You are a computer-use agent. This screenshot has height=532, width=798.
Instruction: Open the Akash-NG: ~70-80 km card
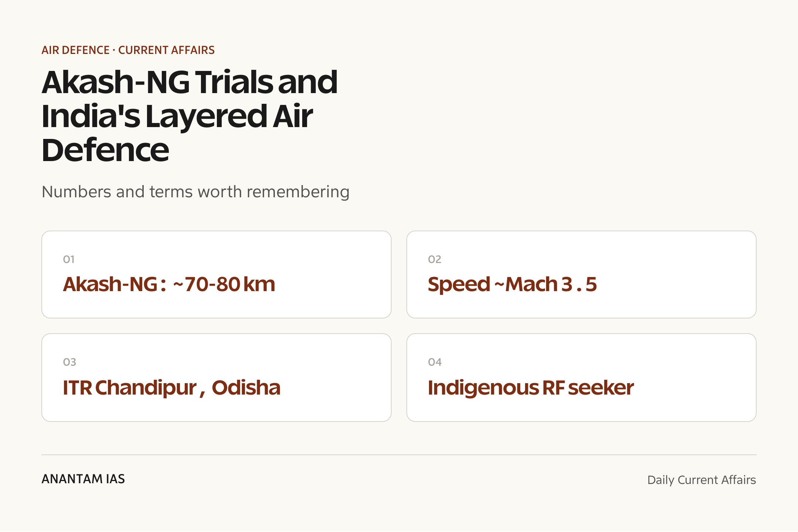[x=216, y=274]
